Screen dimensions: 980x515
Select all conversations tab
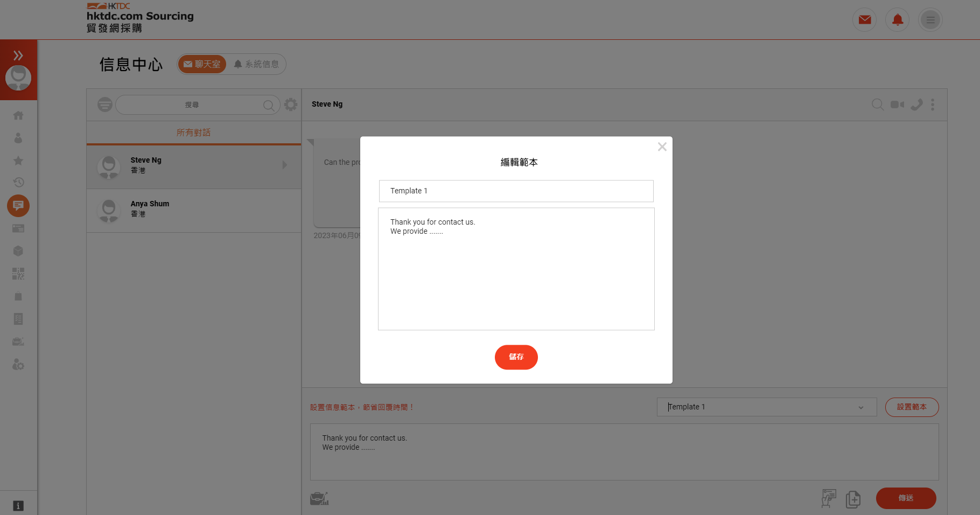(194, 133)
